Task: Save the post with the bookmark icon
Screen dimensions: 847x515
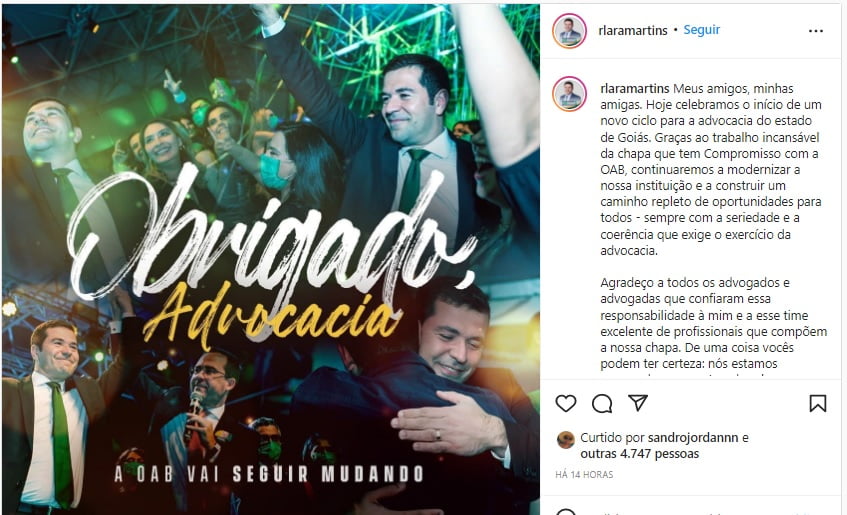Action: 818,403
